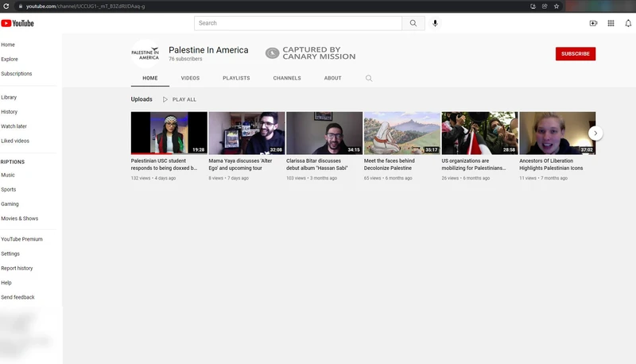The width and height of the screenshot is (636, 364).
Task: Open Report history in sidebar
Action: 17,269
